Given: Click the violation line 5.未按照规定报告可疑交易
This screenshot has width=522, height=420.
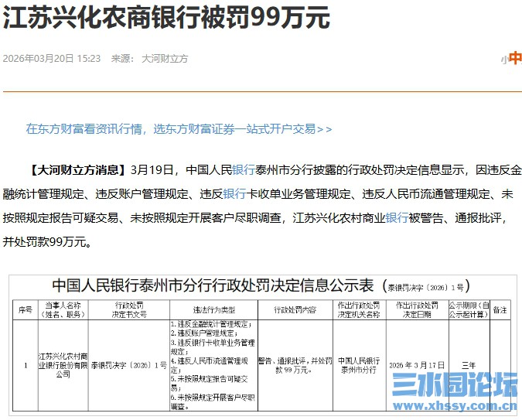Looking at the screenshot, I should point(210,384).
